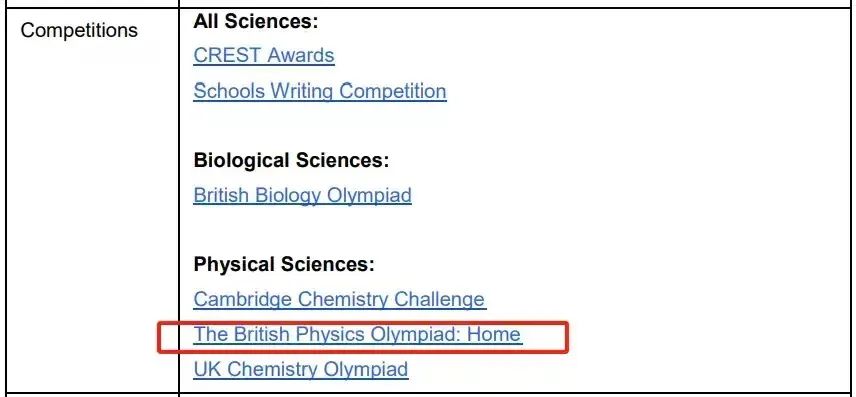Click the All Sciences heading
Screen dimensions: 856x397
[255, 21]
